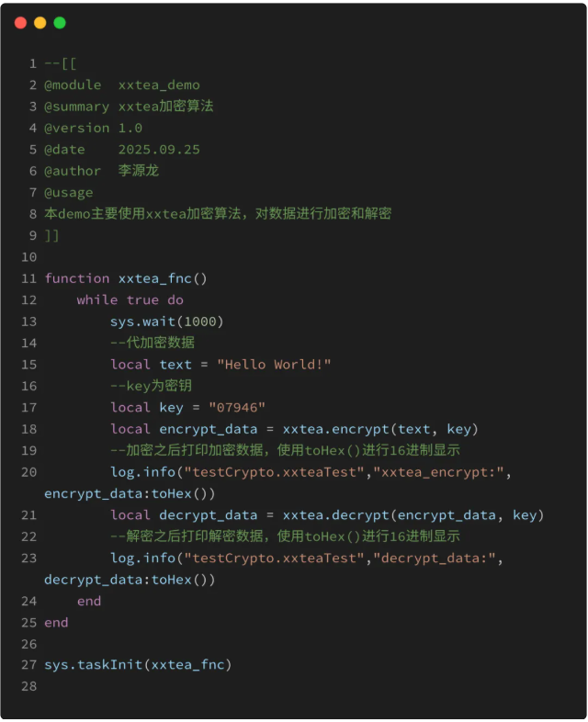The height and width of the screenshot is (722, 588).
Task: Click the "while true do" keyword line
Action: (x=130, y=300)
